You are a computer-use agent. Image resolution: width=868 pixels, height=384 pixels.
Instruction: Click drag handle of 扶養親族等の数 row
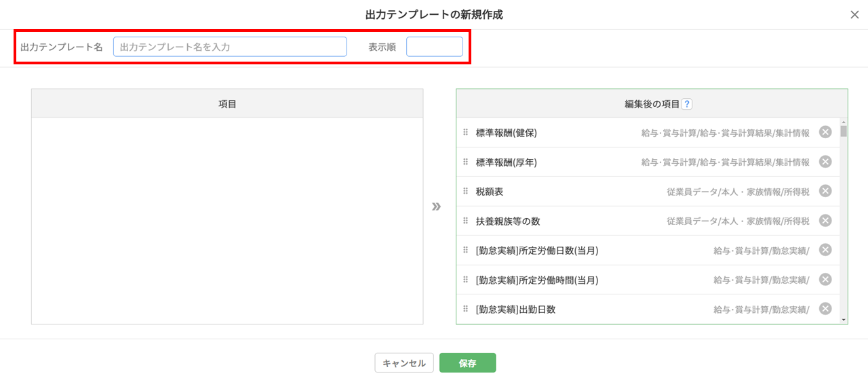coord(465,221)
